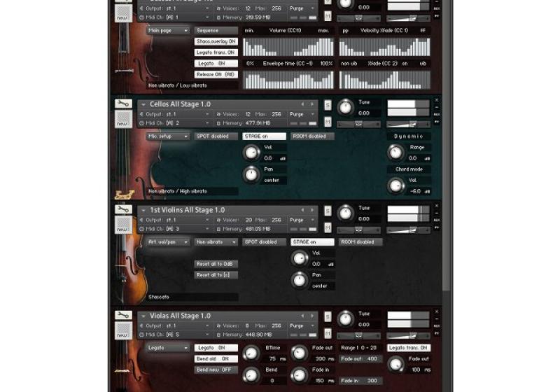This screenshot has width=560, height=392.
Task: Click the Tune knob of Violas instrument
Action: (345, 318)
